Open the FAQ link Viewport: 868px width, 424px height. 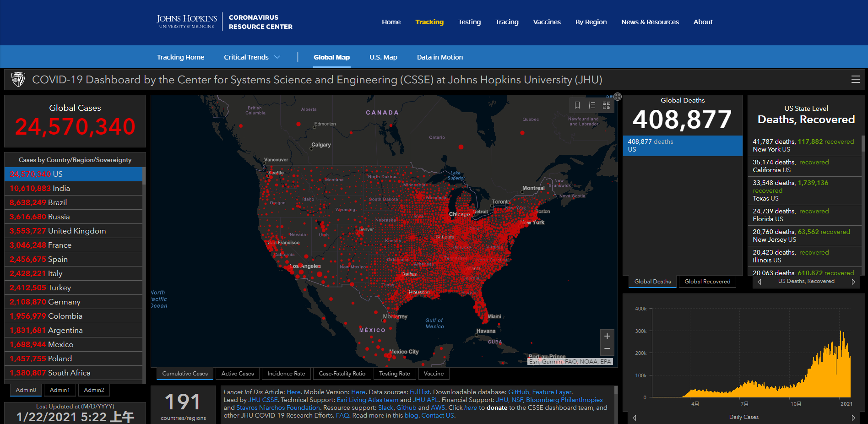pyautogui.click(x=342, y=415)
